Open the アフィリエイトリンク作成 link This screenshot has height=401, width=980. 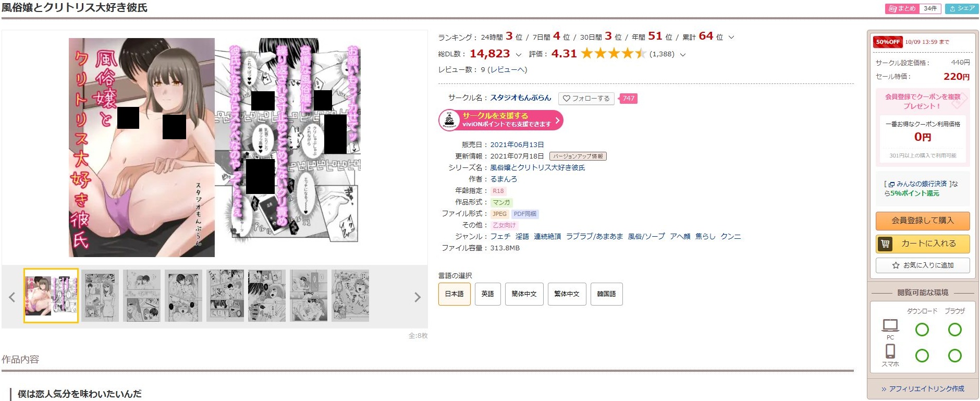[x=923, y=389]
